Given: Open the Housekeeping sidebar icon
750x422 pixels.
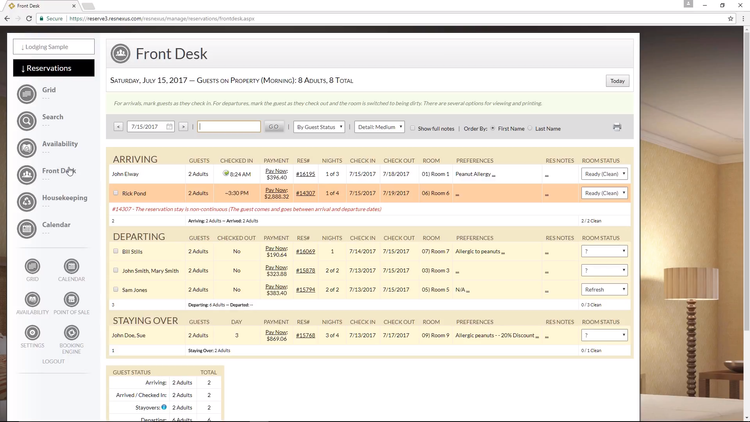Looking at the screenshot, I should tap(27, 201).
